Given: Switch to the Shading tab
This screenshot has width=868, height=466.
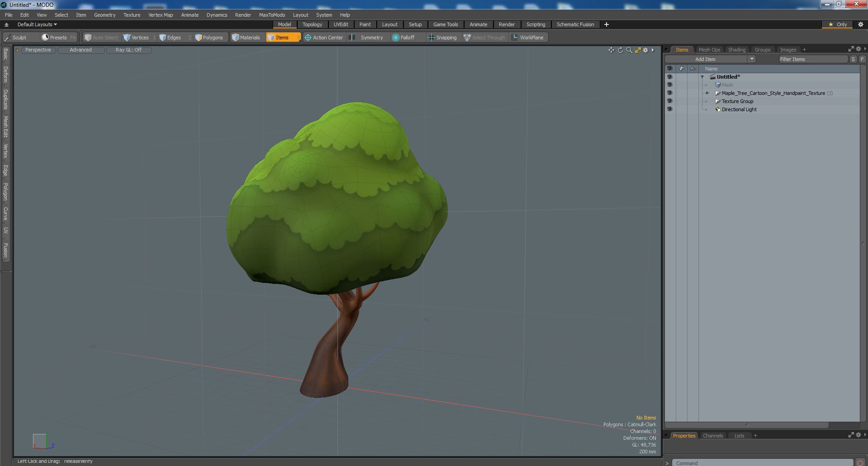Looking at the screenshot, I should (737, 50).
